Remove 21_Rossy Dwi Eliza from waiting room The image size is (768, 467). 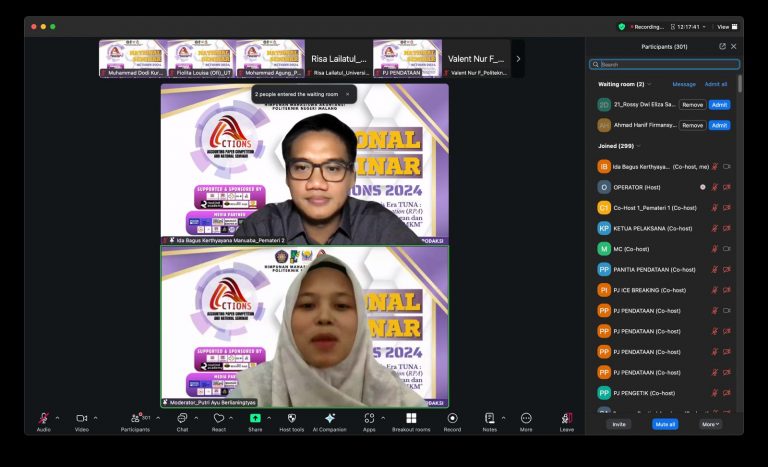click(693, 105)
